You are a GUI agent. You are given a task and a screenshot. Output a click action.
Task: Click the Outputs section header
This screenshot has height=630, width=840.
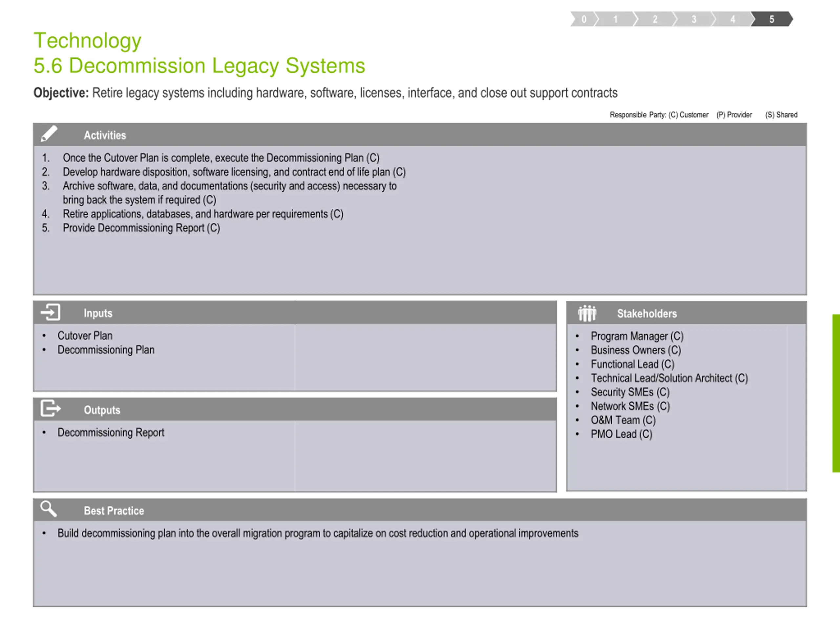295,409
